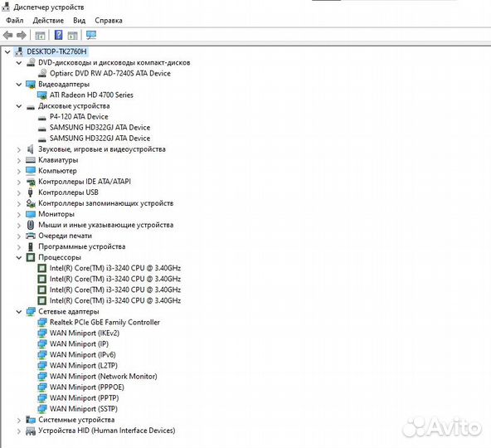Select Realtek PCIe GbE Family Controller
The image size is (491, 448).
click(x=105, y=323)
